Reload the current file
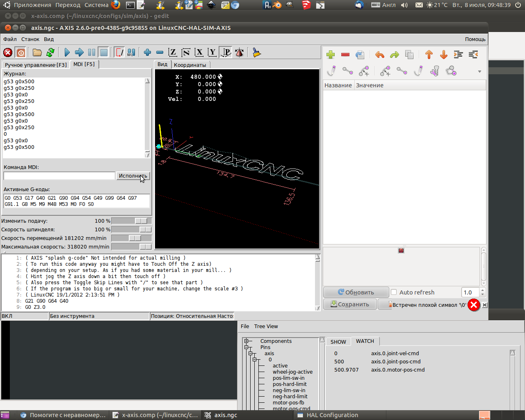 (x=50, y=52)
